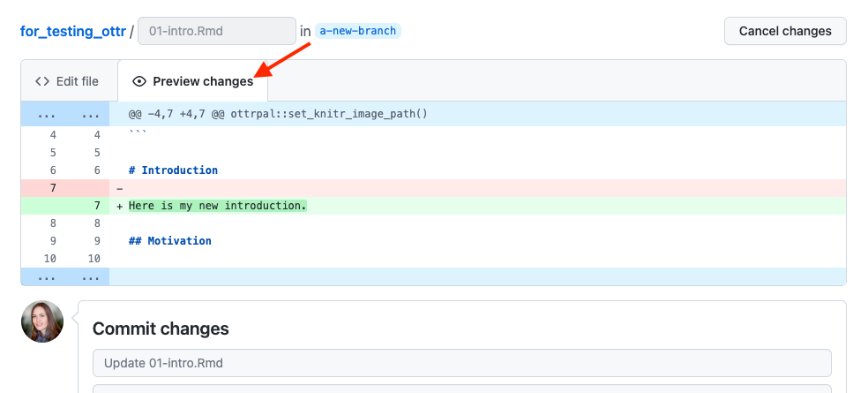Click the Update 01-intro.Rmd commit summary field

[461, 363]
